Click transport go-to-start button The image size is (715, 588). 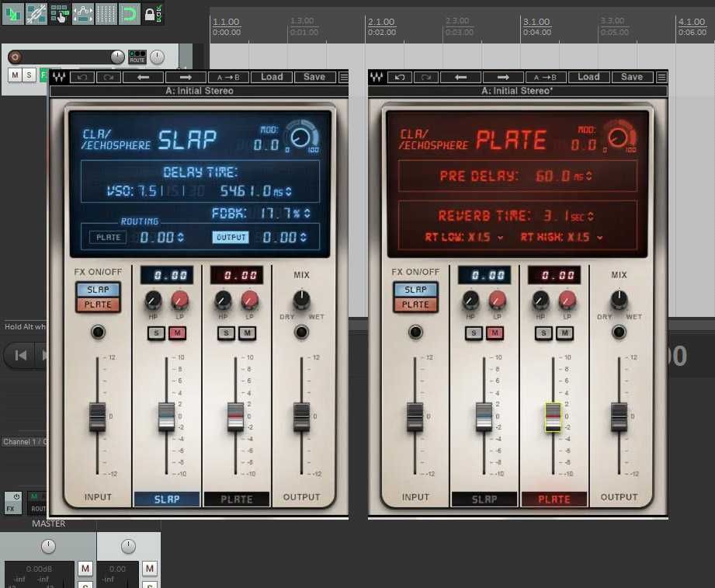(x=20, y=355)
